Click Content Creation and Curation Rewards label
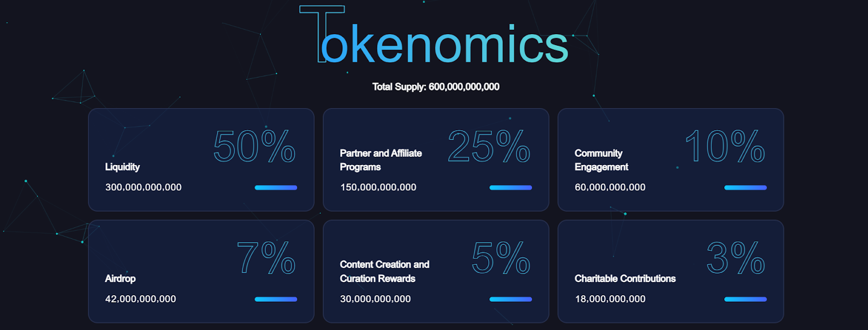The height and width of the screenshot is (330, 868). (x=385, y=271)
